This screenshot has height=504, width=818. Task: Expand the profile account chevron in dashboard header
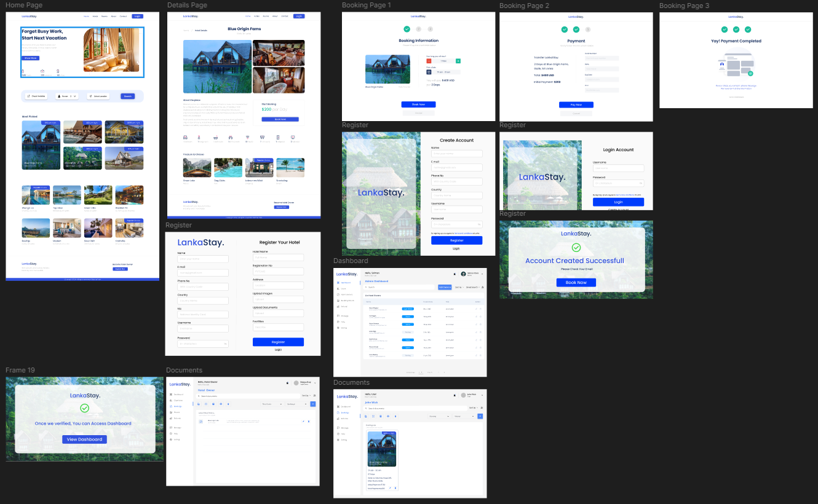click(482, 274)
